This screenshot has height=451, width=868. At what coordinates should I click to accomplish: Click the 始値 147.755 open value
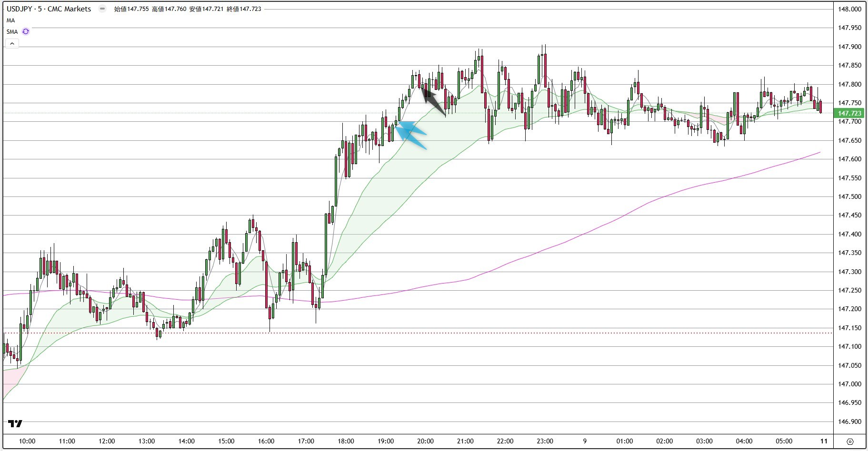pos(131,9)
